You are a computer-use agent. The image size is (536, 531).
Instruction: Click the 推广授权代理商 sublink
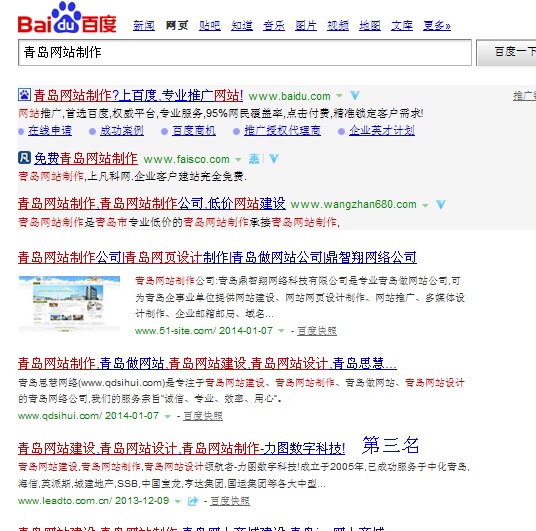(282, 130)
